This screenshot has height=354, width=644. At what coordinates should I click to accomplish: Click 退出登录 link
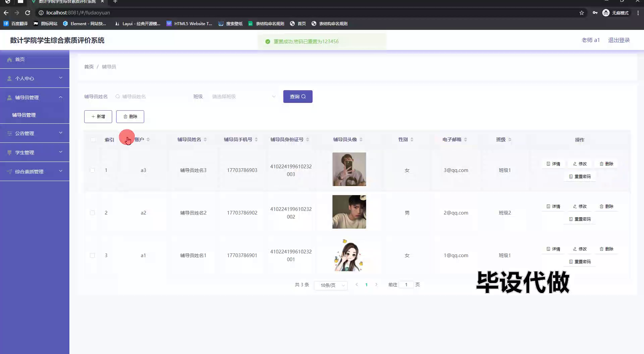pyautogui.click(x=619, y=40)
